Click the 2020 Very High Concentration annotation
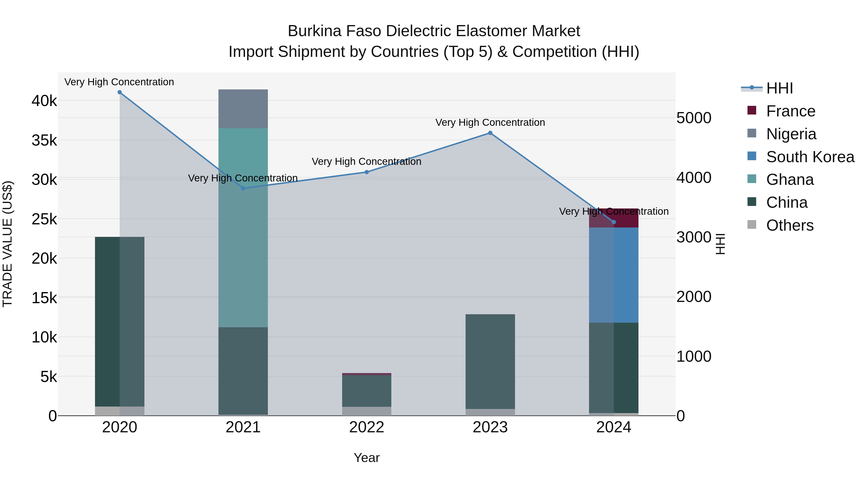Screen dimensions: 868x488 click(119, 82)
